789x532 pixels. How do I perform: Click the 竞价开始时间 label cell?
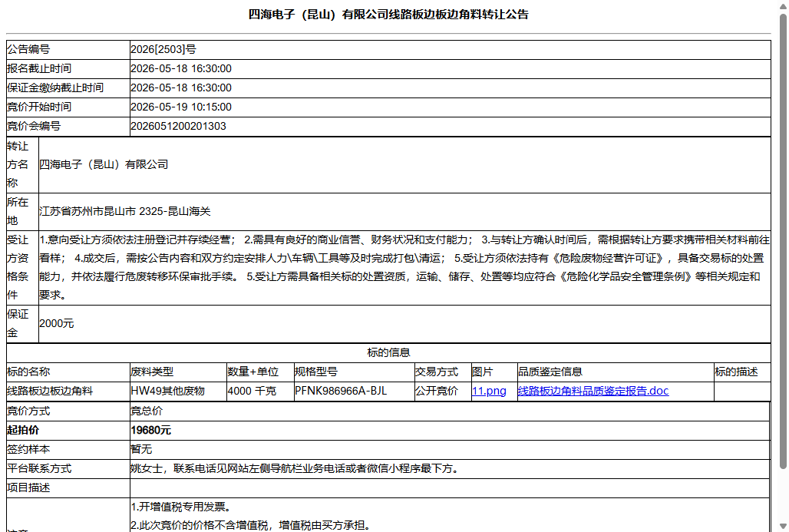pyautogui.click(x=68, y=107)
